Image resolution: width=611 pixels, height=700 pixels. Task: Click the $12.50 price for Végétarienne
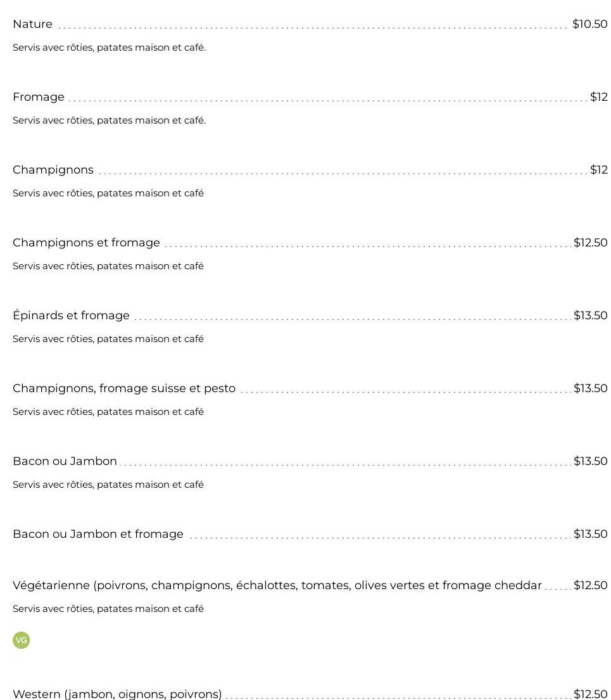click(x=590, y=585)
